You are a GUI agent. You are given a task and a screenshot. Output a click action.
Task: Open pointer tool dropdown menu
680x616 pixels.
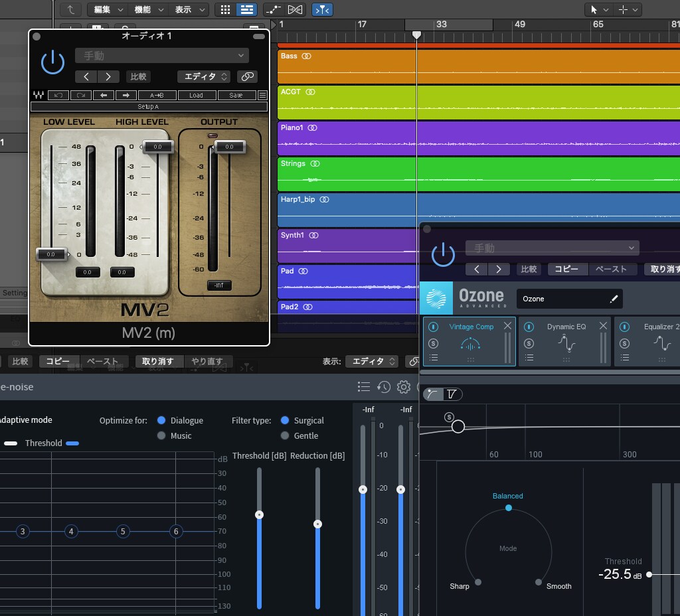point(599,9)
